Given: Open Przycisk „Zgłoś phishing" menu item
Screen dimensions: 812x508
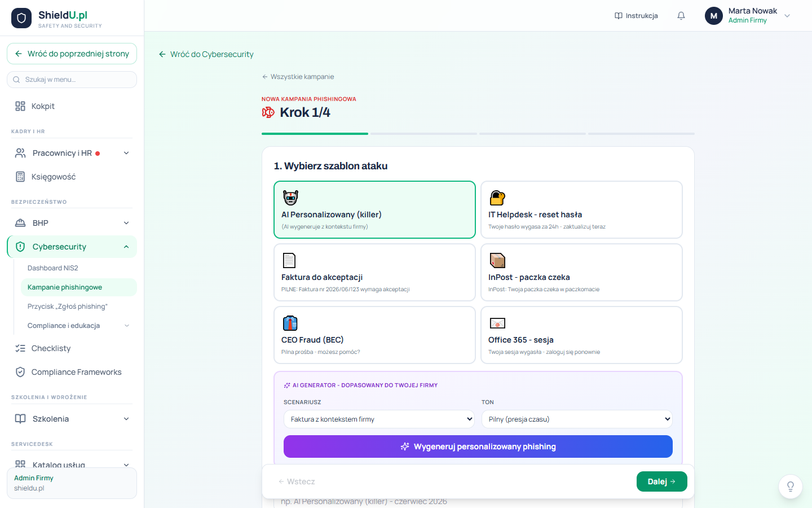Looking at the screenshot, I should 79,306.
